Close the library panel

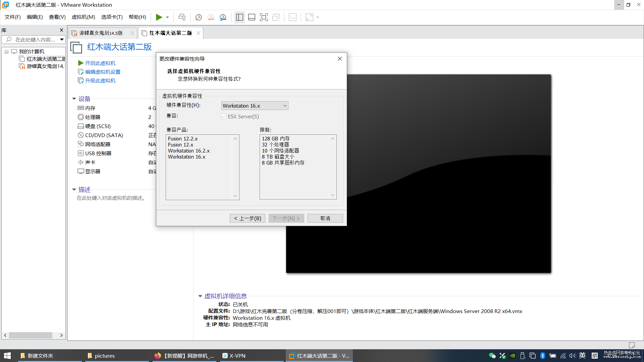point(61,30)
